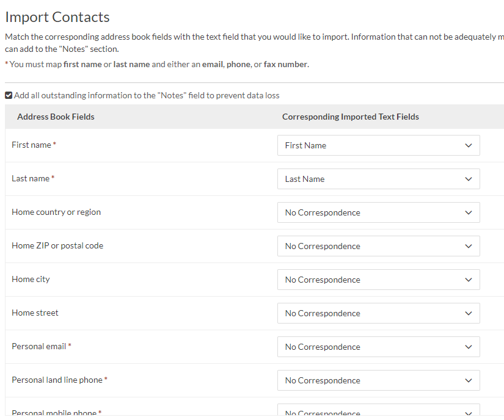Click the "Home street" field label
504x420 pixels.
pos(35,313)
